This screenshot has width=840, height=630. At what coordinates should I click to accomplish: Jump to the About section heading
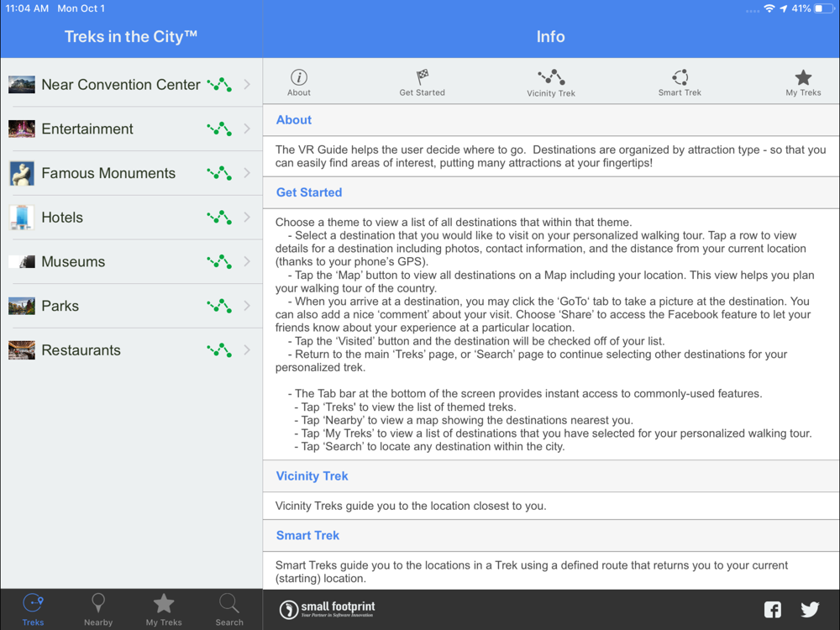click(x=293, y=120)
